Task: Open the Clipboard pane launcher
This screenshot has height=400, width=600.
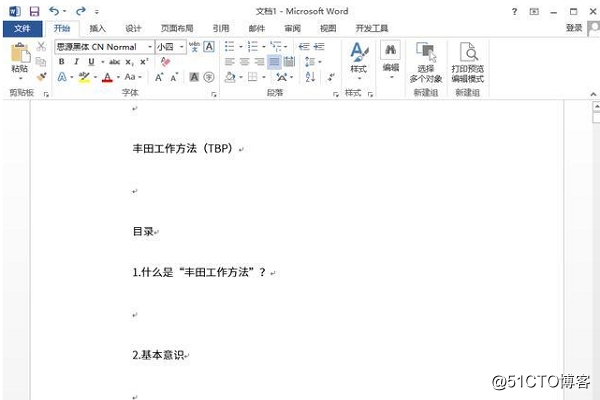Action: pyautogui.click(x=46, y=94)
